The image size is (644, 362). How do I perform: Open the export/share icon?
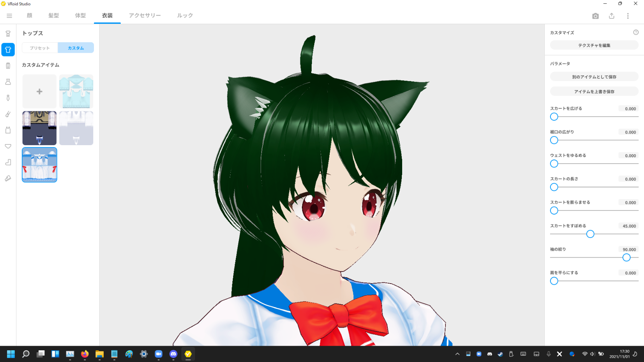[612, 16]
